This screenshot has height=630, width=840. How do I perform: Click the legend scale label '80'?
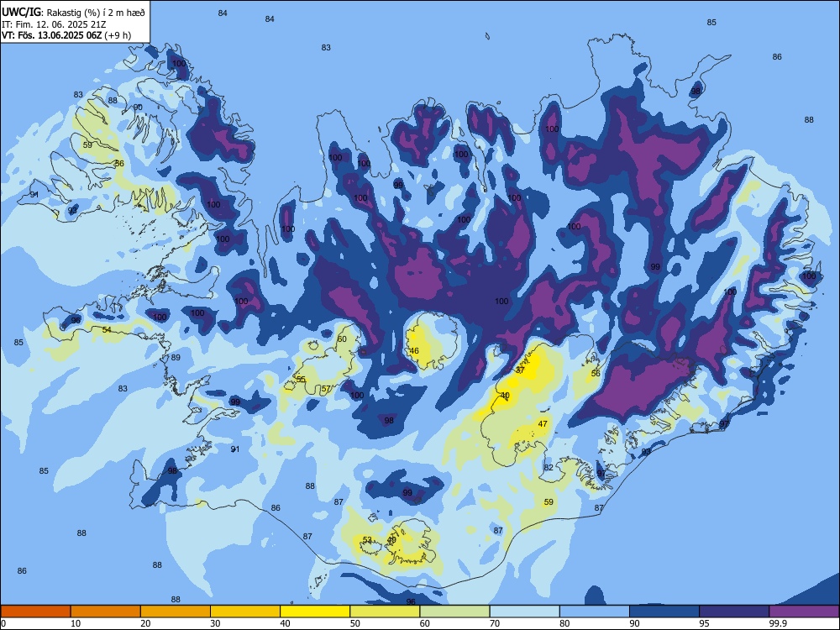coord(564,623)
